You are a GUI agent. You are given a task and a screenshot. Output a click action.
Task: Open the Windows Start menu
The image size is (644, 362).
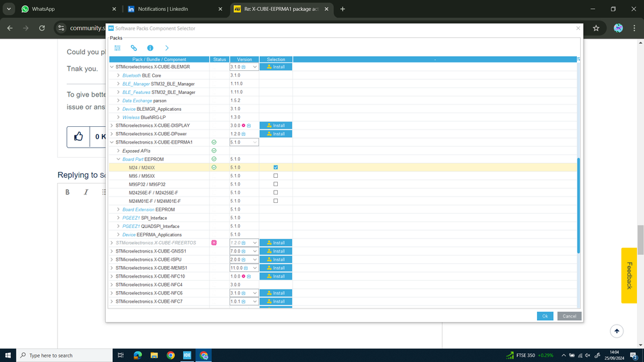pos(8,356)
